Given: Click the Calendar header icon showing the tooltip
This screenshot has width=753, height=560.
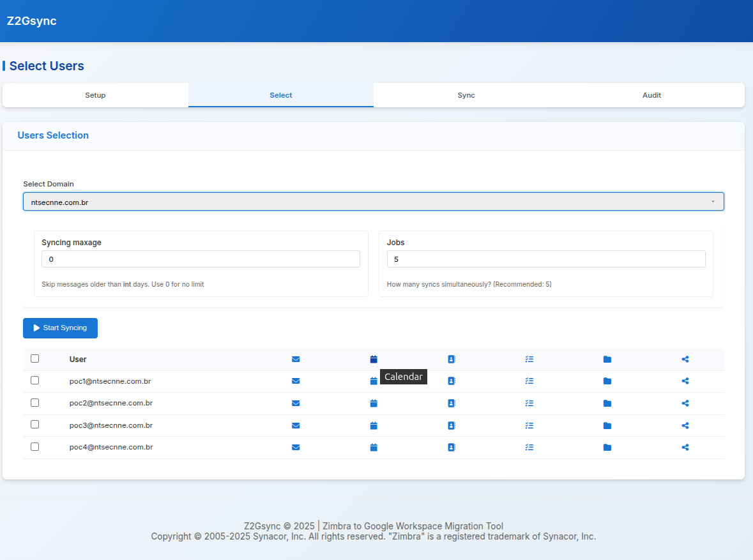Looking at the screenshot, I should click(x=374, y=359).
